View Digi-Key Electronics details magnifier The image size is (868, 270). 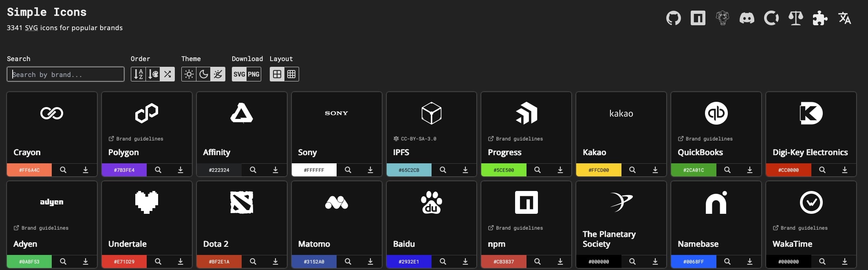822,170
